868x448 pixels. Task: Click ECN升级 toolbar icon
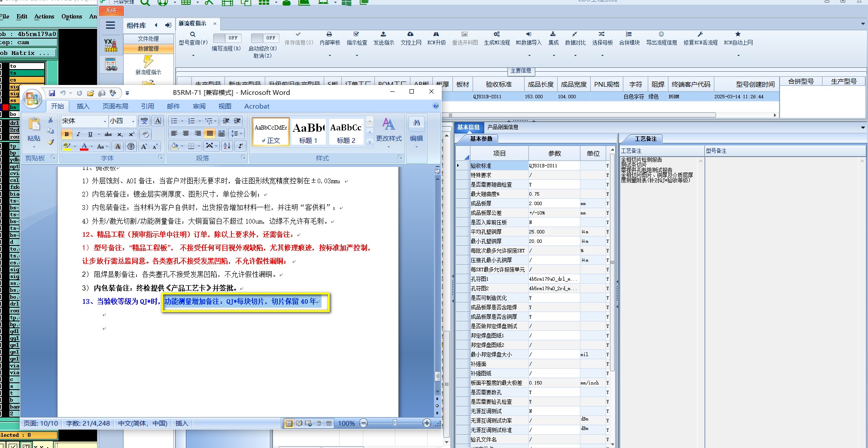[x=436, y=34]
